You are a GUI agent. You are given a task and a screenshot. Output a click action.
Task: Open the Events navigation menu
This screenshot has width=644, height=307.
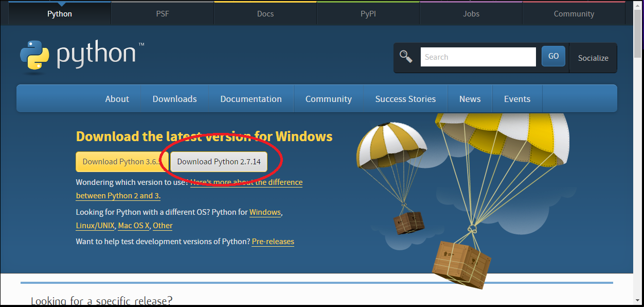[x=517, y=99]
